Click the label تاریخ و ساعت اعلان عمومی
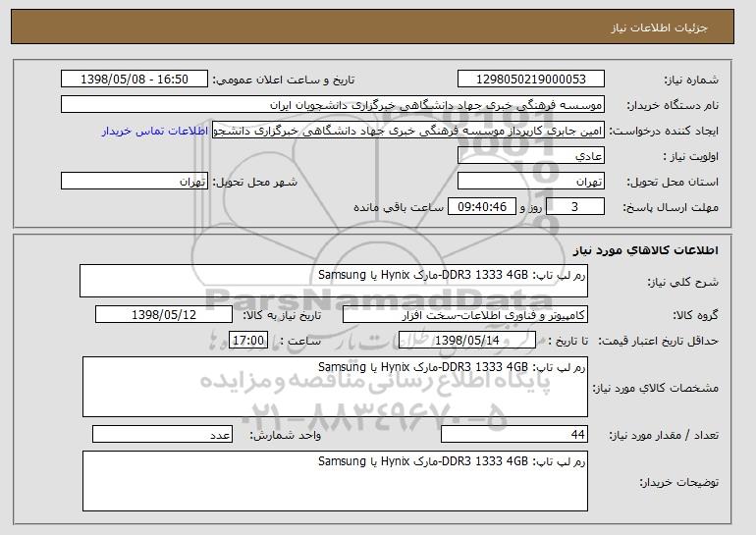756x535 pixels. [x=284, y=80]
